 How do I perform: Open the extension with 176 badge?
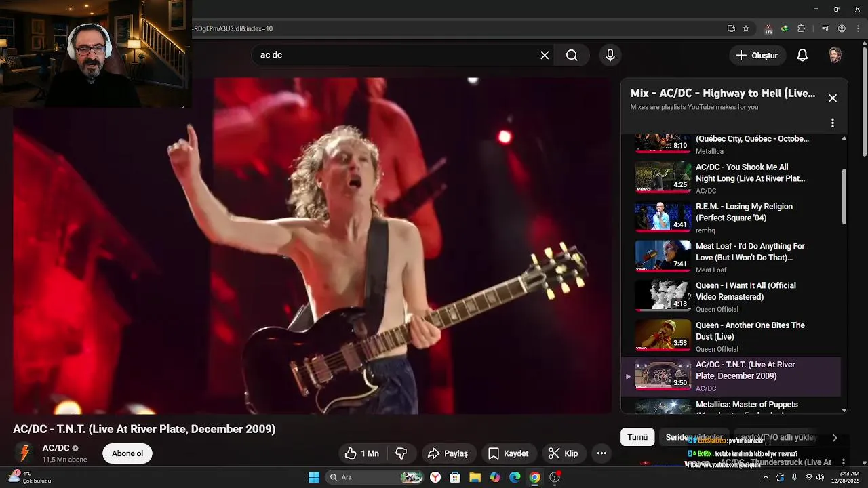tap(768, 29)
